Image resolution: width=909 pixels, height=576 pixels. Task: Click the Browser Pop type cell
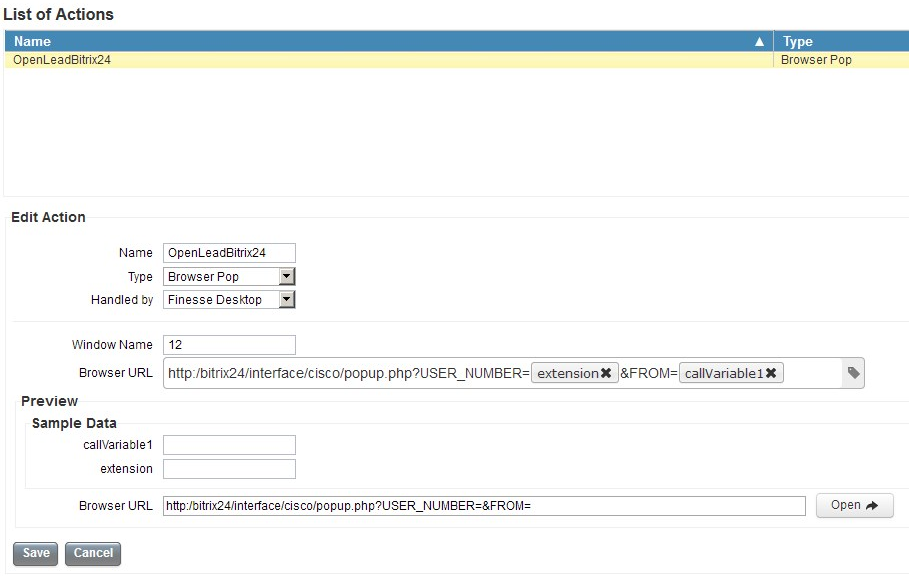coord(841,60)
